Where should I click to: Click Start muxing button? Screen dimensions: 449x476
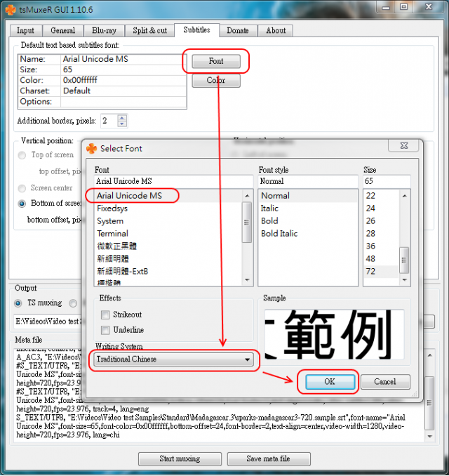180,458
